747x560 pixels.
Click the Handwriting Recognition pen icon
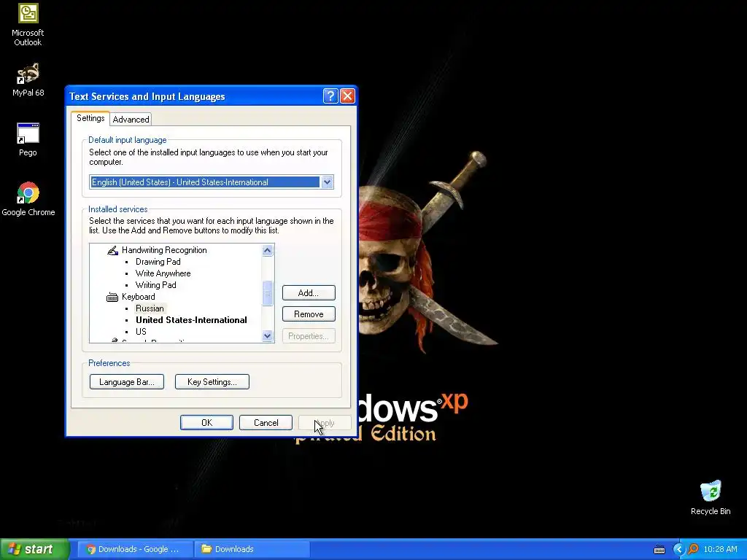(x=112, y=251)
